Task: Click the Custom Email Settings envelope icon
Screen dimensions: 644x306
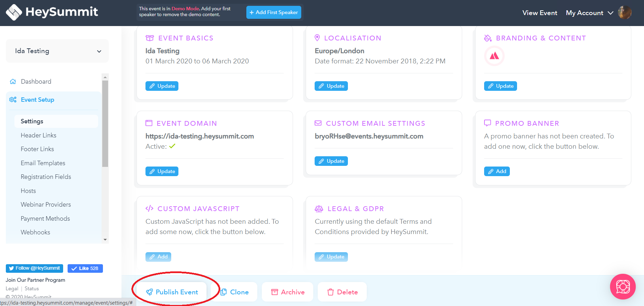Action: coord(318,123)
